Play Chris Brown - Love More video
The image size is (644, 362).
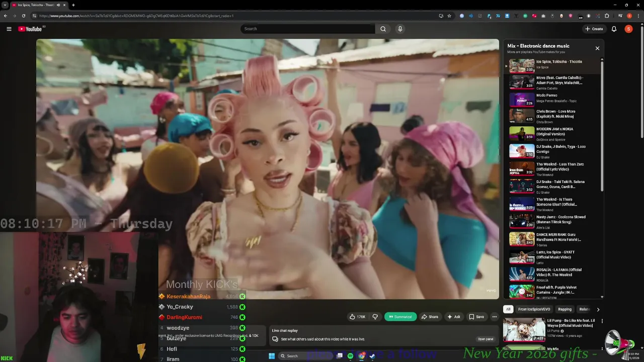coord(552,117)
